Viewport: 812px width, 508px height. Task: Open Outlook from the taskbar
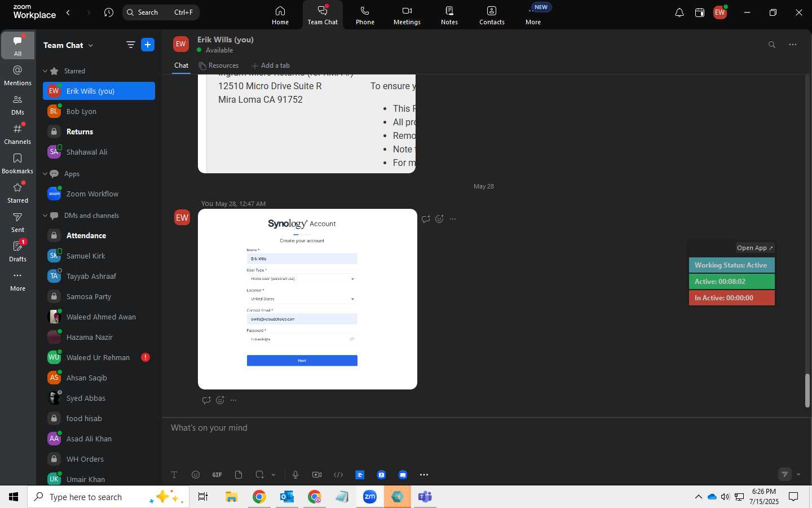287,497
